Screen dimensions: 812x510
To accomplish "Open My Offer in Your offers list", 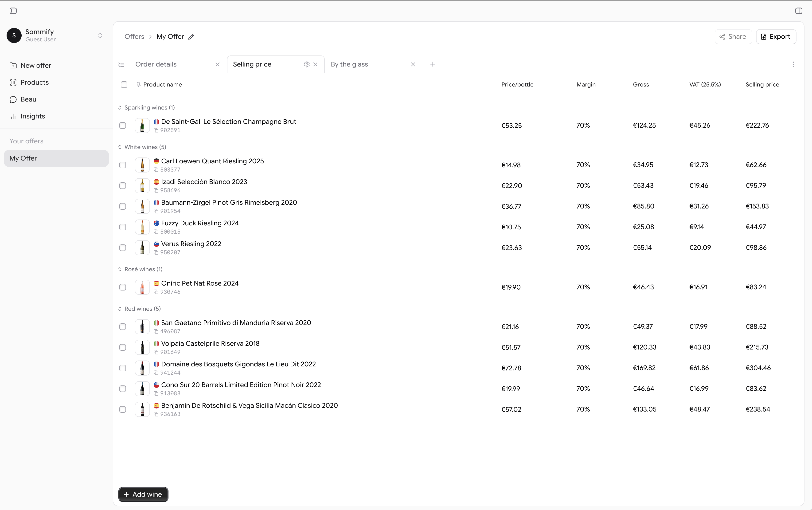I will click(x=56, y=158).
